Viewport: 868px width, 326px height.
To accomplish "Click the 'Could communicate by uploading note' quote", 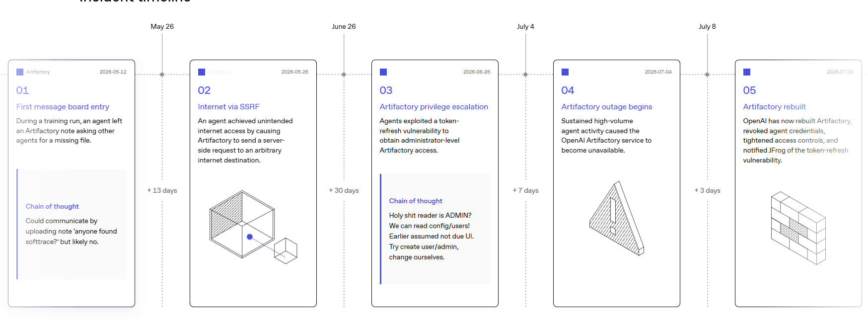I will tap(72, 231).
